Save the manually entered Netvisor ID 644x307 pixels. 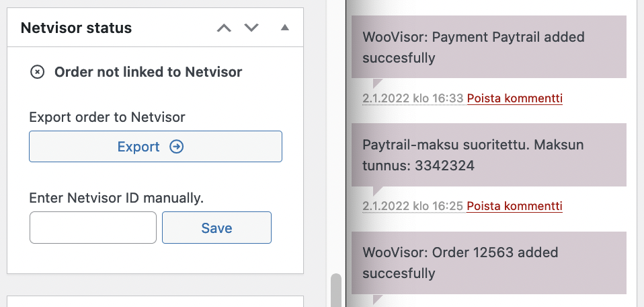tap(217, 228)
